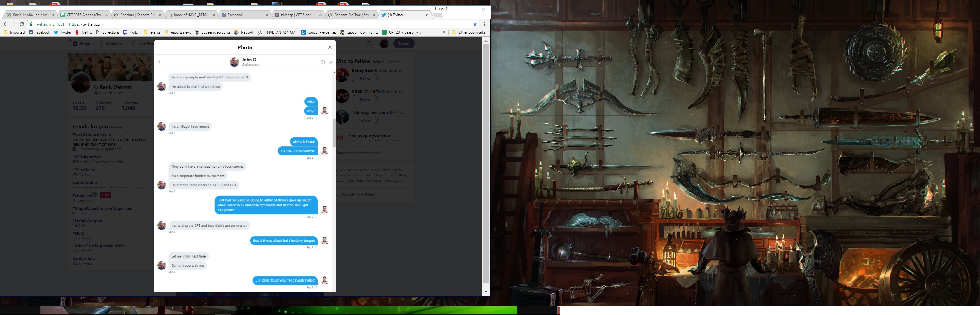980x315 pixels.
Task: Close the zhieeep CPT Slack tab
Action: (321, 15)
